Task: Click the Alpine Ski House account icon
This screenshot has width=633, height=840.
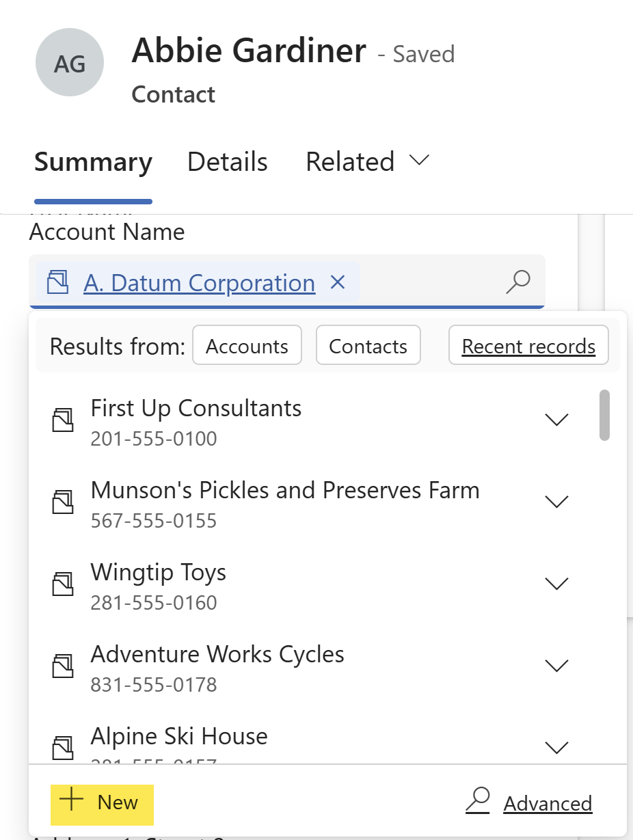Action: (63, 746)
